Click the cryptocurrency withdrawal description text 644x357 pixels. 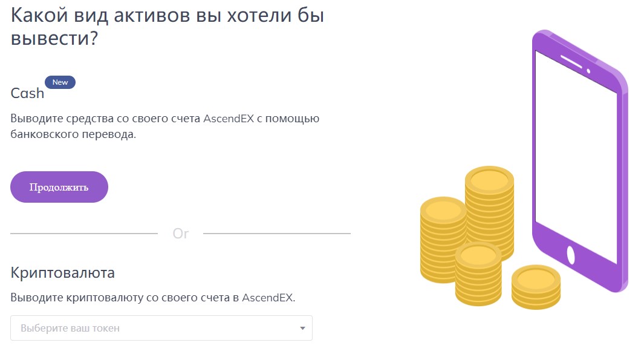tap(153, 298)
